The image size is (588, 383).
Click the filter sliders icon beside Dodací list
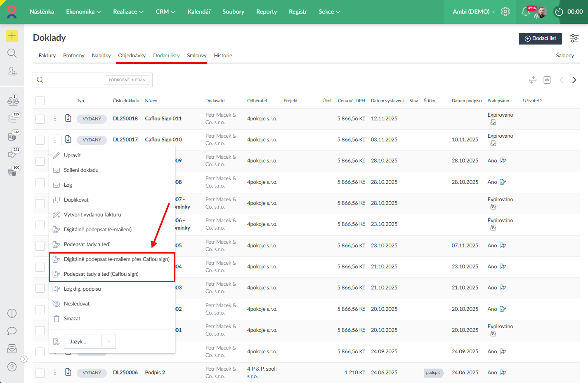point(574,38)
